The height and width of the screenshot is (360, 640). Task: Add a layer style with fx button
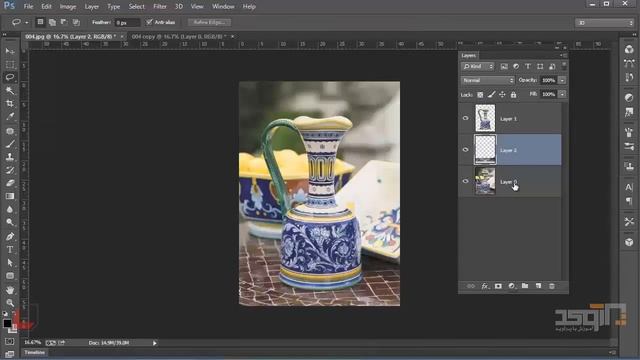pos(484,286)
